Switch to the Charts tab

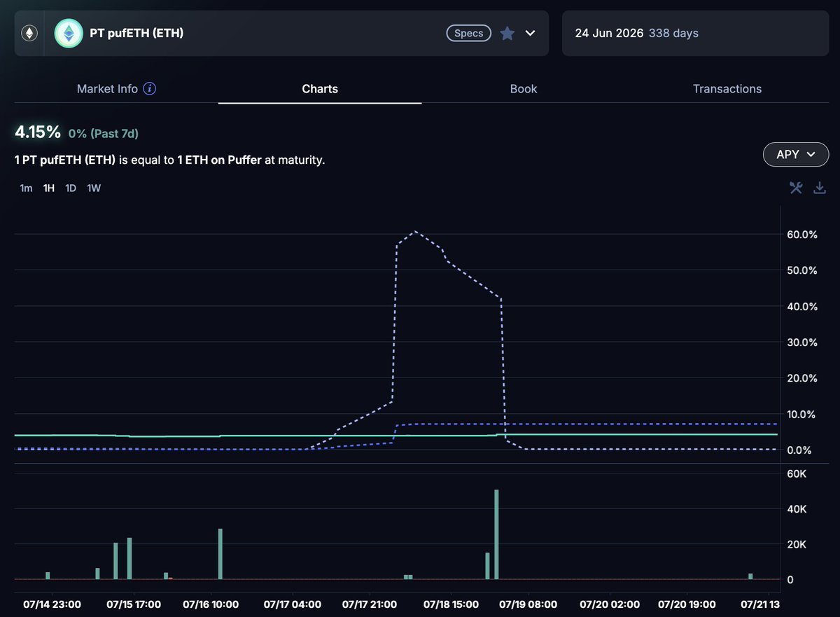coord(320,89)
